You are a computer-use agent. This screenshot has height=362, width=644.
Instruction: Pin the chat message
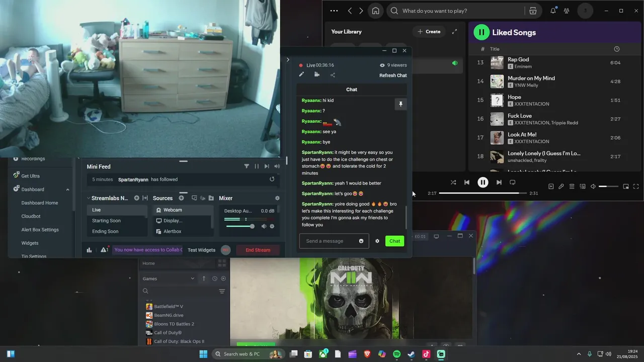pos(400,104)
